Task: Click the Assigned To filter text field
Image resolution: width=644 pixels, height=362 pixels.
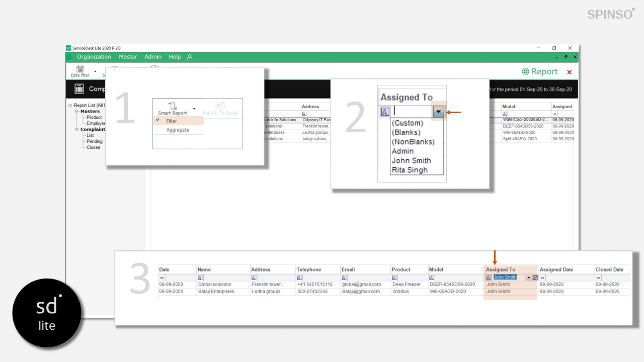Action: 412,112
